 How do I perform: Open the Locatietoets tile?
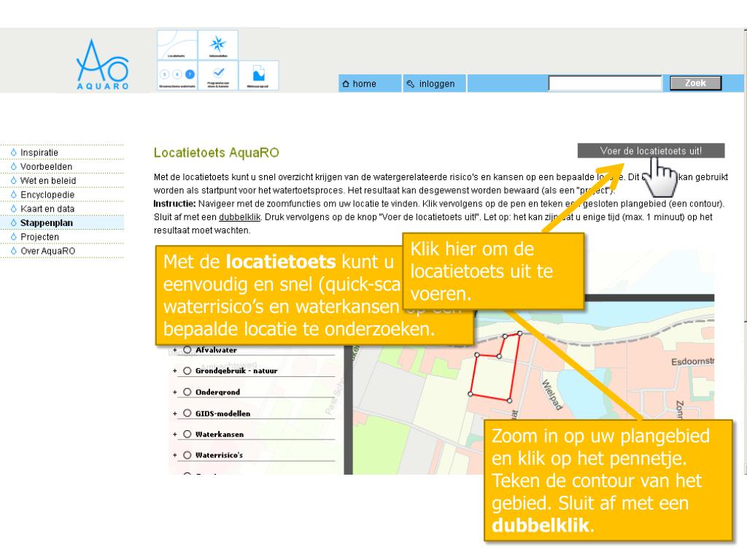(177, 44)
